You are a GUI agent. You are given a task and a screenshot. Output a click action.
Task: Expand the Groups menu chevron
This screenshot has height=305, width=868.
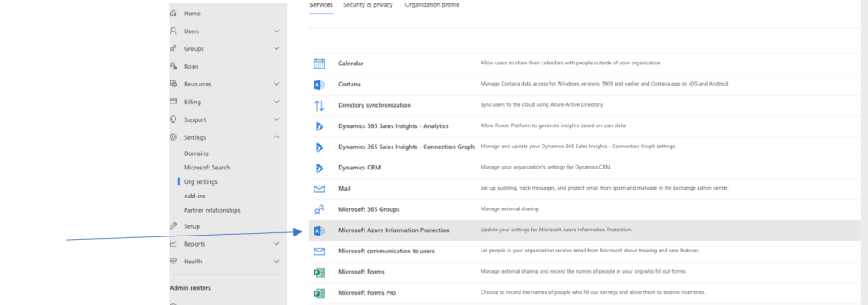point(277,48)
